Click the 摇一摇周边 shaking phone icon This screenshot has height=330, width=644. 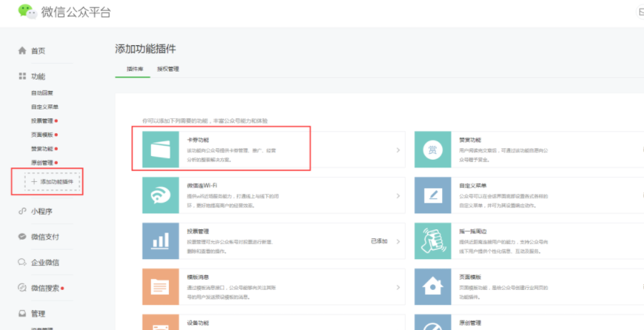(432, 241)
